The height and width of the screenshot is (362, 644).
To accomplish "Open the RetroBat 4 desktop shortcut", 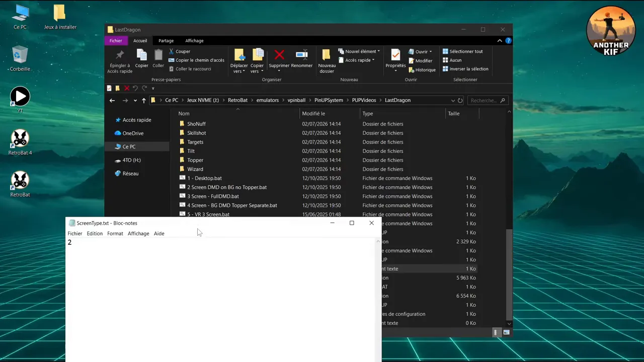I will 20,142.
